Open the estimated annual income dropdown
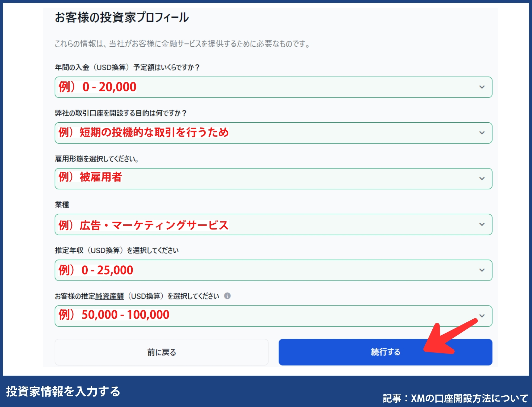532x407 pixels. coord(273,270)
